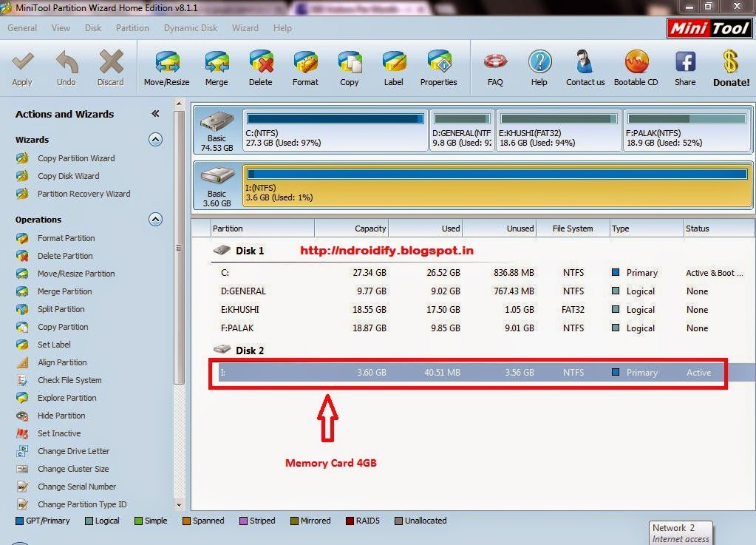The width and height of the screenshot is (756, 545).
Task: Open the General menu
Action: (22, 28)
